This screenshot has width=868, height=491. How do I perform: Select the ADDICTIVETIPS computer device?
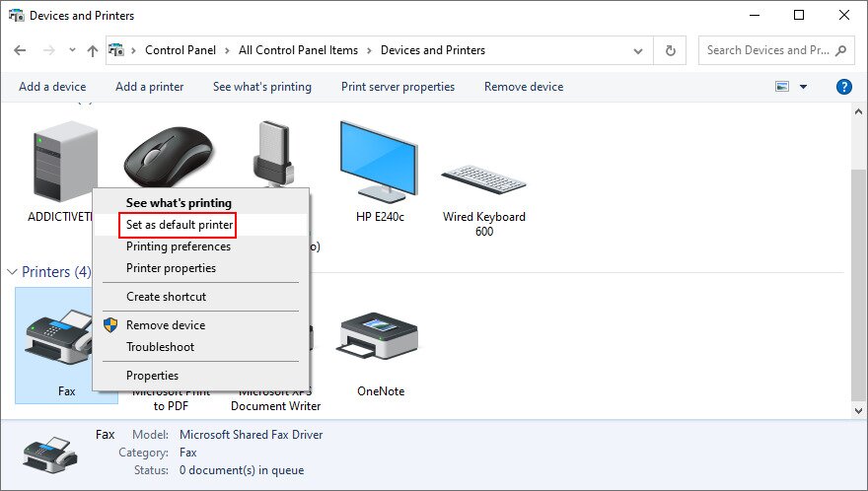pyautogui.click(x=65, y=162)
